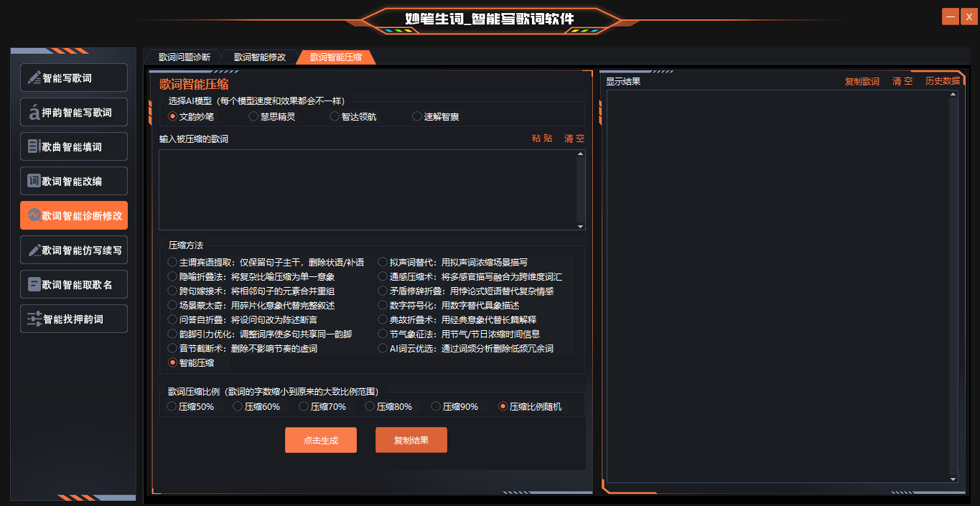Select the 歌词智能压缩 tab

[x=335, y=57]
